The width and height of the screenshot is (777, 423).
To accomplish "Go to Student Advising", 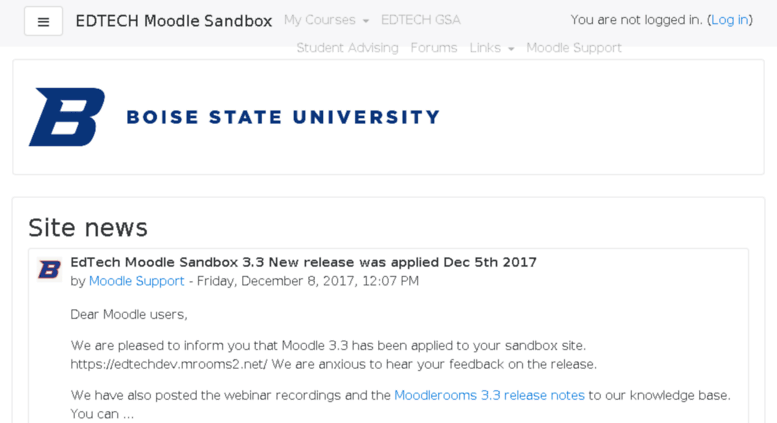I will pos(347,48).
